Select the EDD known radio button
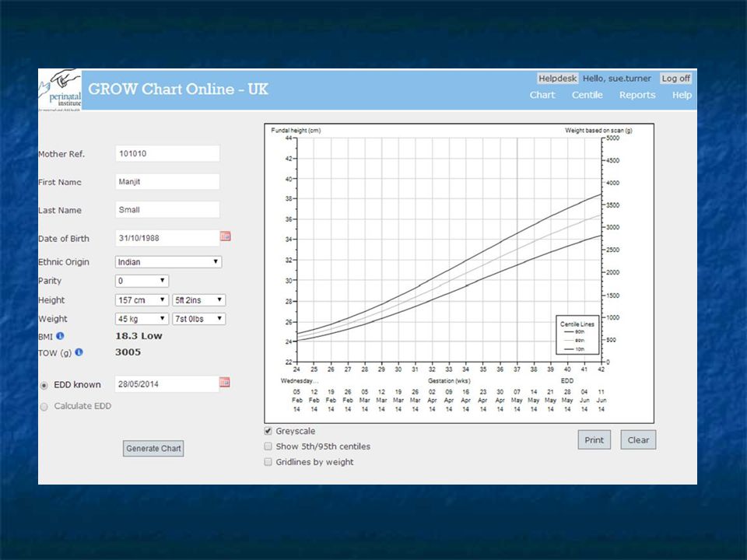The height and width of the screenshot is (560, 747). pos(44,386)
